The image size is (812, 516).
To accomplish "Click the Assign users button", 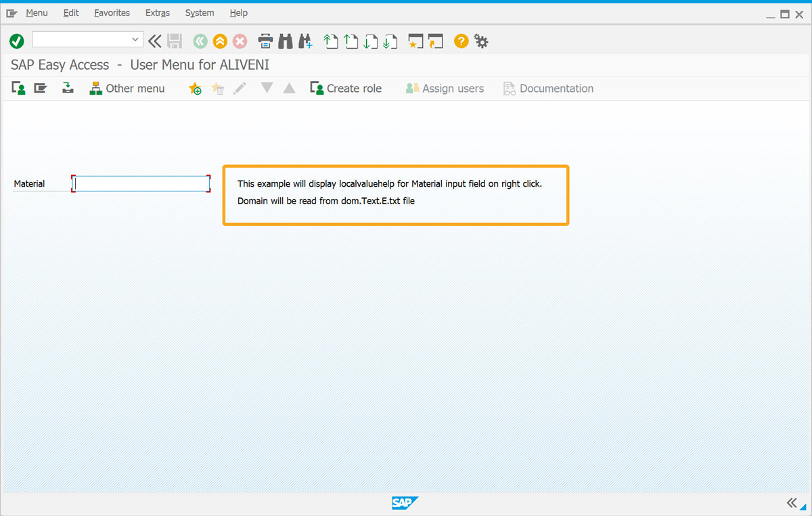I will click(445, 89).
